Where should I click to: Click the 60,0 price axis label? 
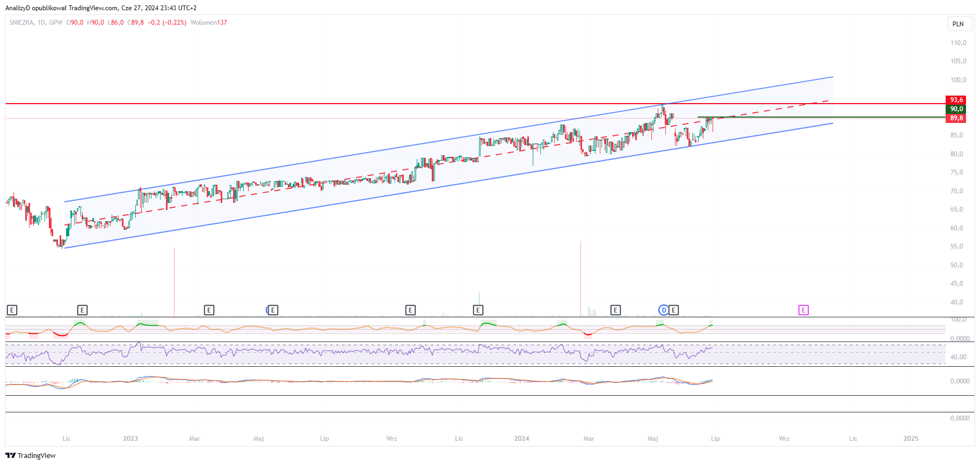[956, 228]
